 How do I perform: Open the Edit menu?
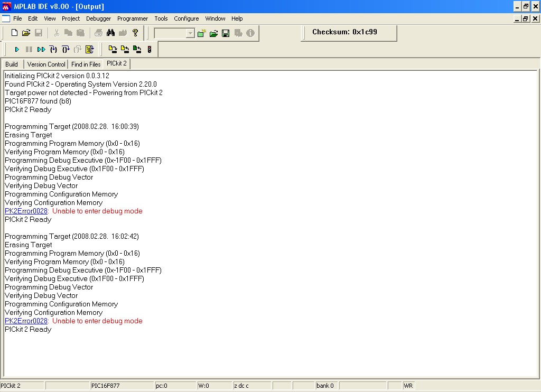pos(33,18)
